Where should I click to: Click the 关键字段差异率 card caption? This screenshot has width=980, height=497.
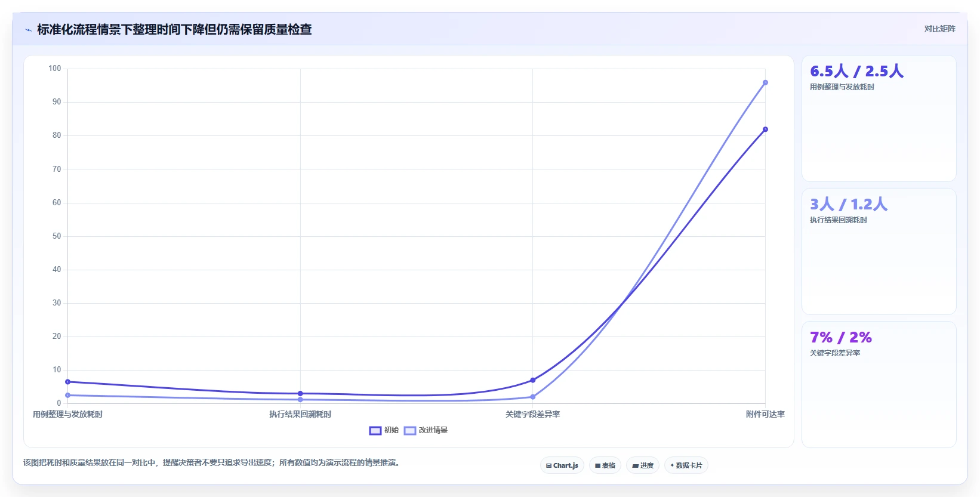pos(835,353)
